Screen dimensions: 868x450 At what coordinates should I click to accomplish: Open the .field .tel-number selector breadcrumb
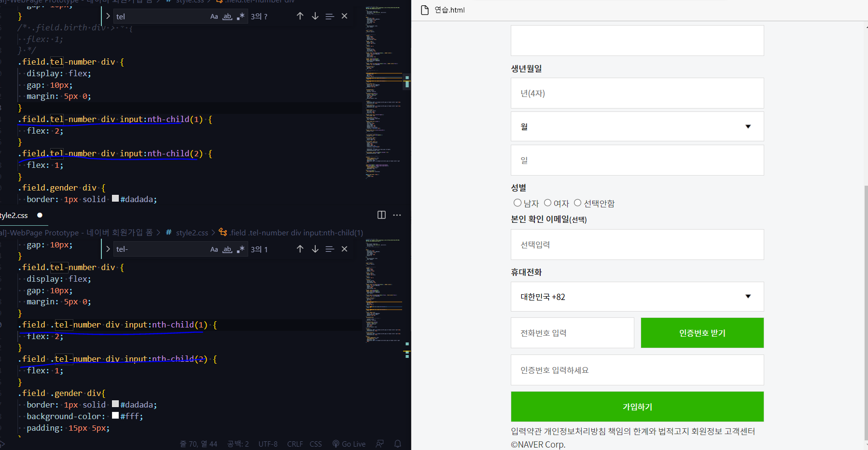pyautogui.click(x=291, y=232)
